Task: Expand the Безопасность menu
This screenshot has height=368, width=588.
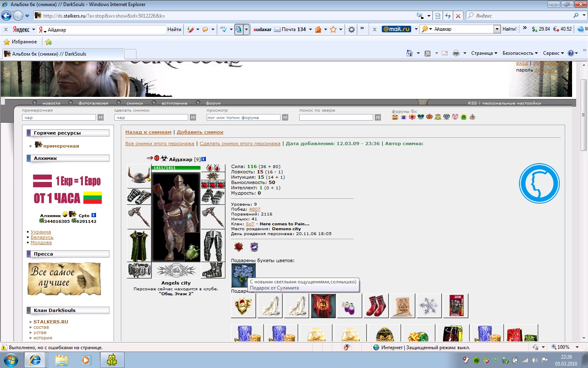Action: [520, 53]
